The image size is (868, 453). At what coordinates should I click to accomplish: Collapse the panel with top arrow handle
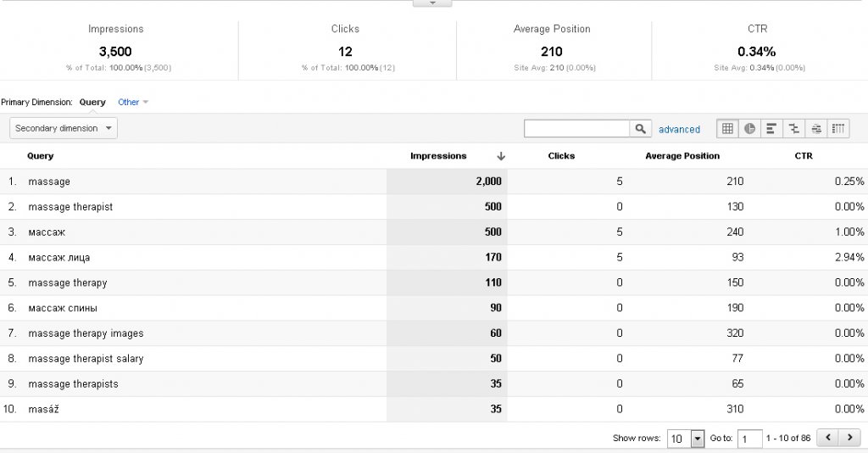coord(432,3)
